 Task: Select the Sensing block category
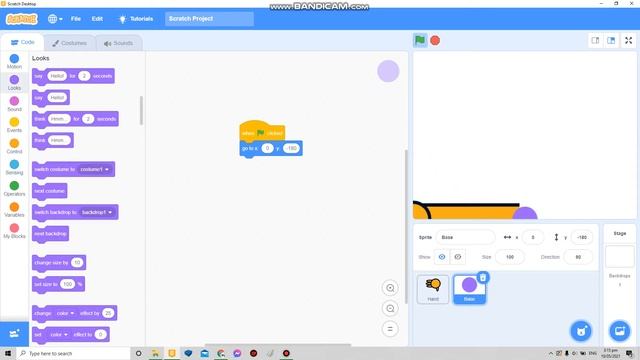pos(14,167)
